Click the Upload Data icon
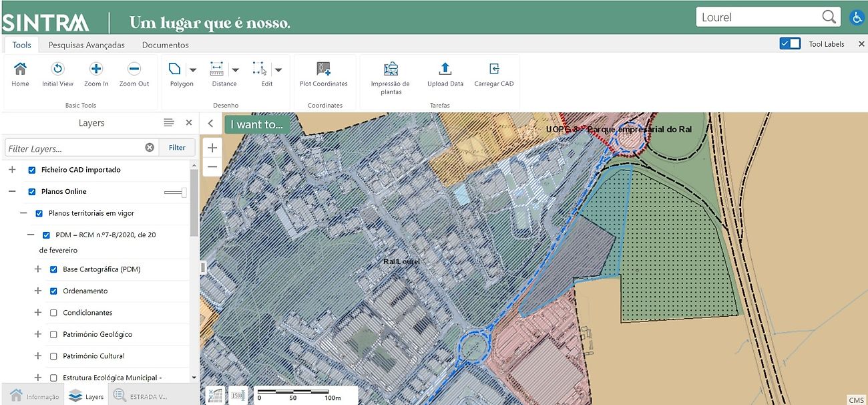 [x=445, y=70]
